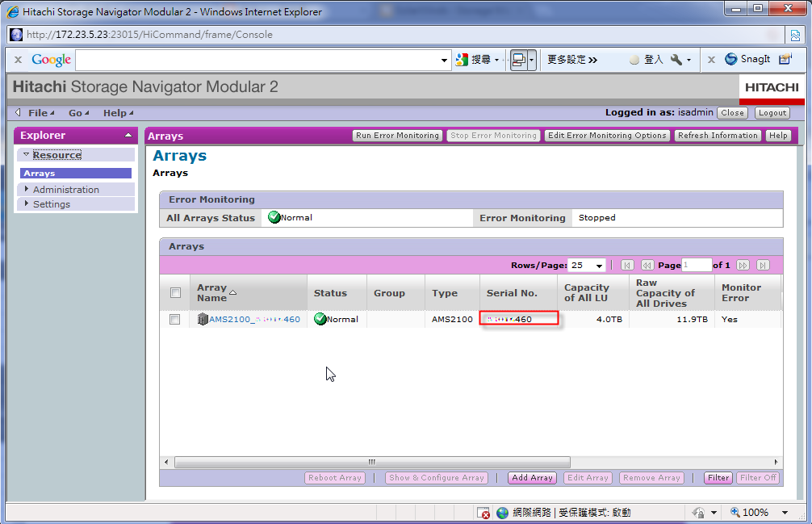Click the page favicon in address bar
Image resolution: width=812 pixels, height=524 pixels.
(x=16, y=35)
